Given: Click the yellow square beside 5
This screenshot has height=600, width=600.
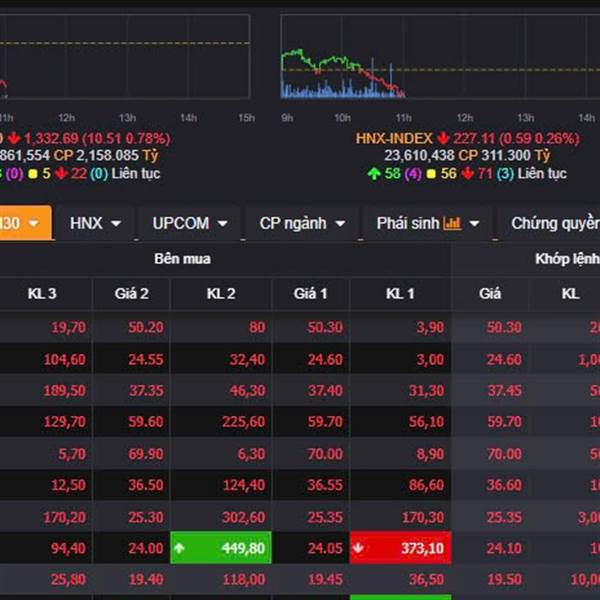Looking at the screenshot, I should point(33,174).
